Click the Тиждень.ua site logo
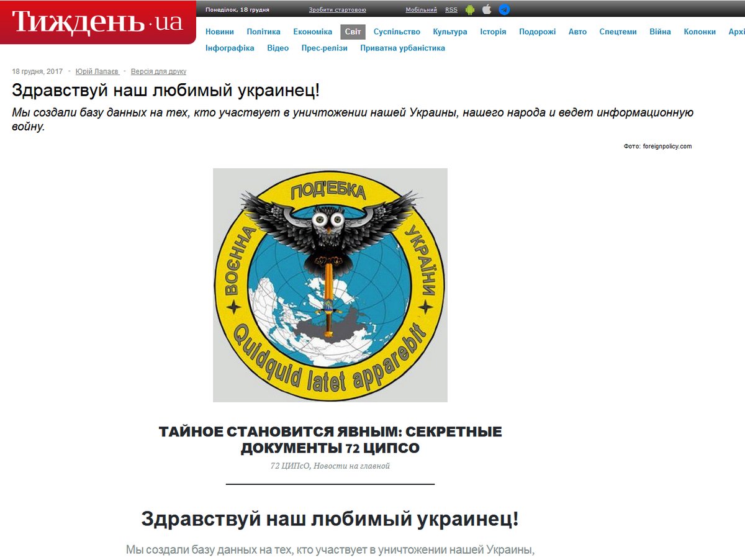The image size is (745, 560). 97,22
